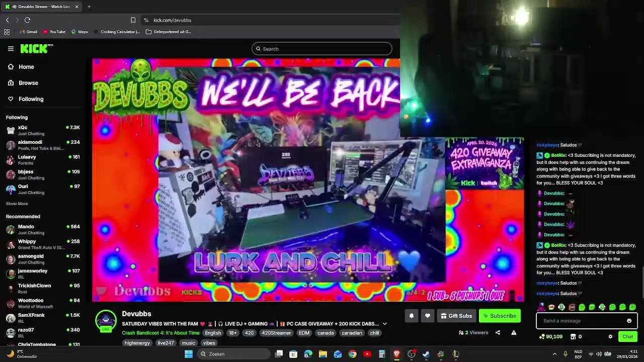
Task: Open bbjess channel in sidebar
Action: (x=43, y=174)
